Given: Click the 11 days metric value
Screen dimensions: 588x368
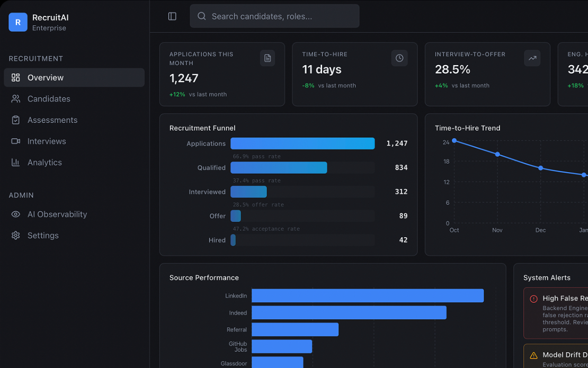Looking at the screenshot, I should tap(322, 69).
